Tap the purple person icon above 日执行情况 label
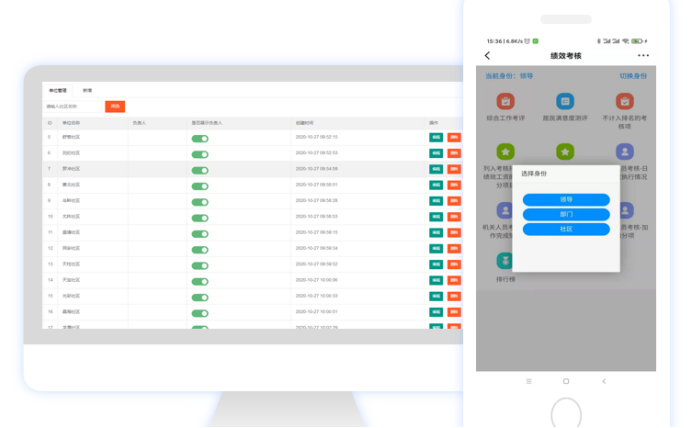This screenshot has height=428, width=692. [624, 152]
